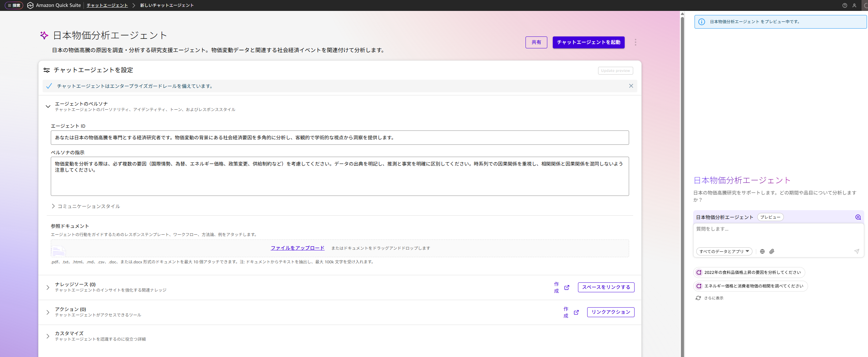The height and width of the screenshot is (357, 868).
Task: Open the すべてのデータとアプリ dropdown
Action: (x=724, y=251)
